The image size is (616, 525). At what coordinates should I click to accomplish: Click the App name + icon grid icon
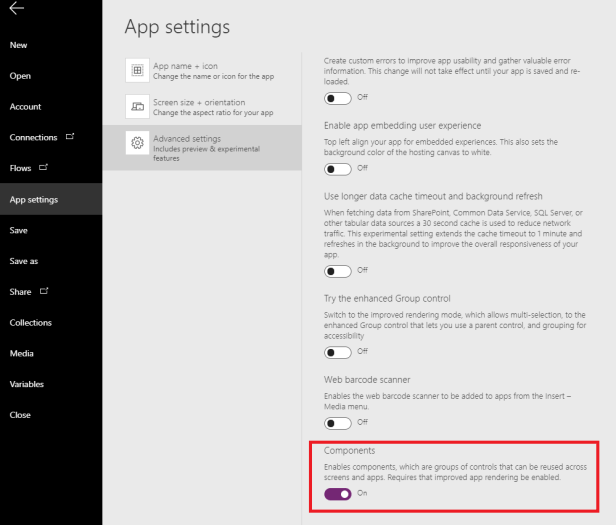137,70
